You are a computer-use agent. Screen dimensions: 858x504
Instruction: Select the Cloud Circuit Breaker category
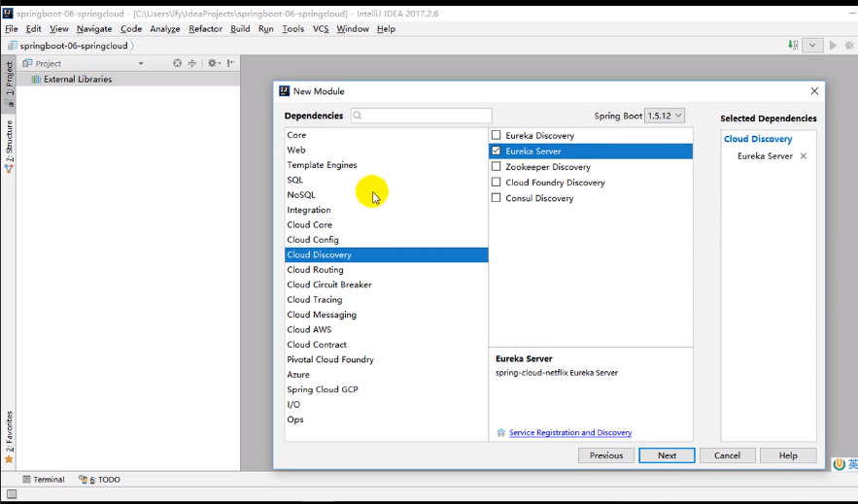387,285
